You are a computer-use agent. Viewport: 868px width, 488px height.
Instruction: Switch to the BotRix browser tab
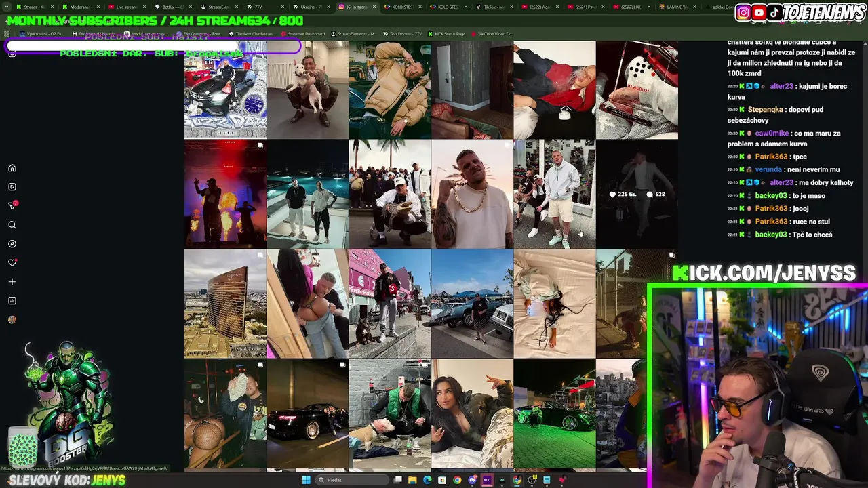pyautogui.click(x=172, y=7)
